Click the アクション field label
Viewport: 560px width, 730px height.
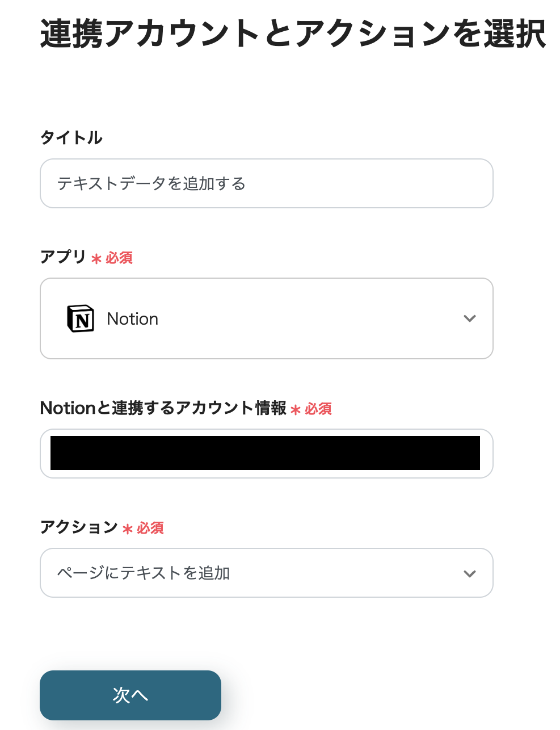tap(79, 527)
